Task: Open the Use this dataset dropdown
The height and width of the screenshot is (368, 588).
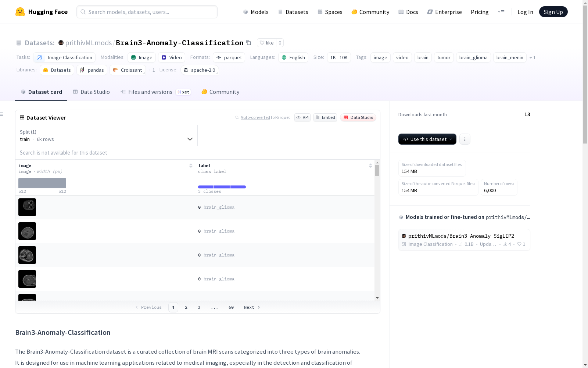Action: (x=427, y=139)
